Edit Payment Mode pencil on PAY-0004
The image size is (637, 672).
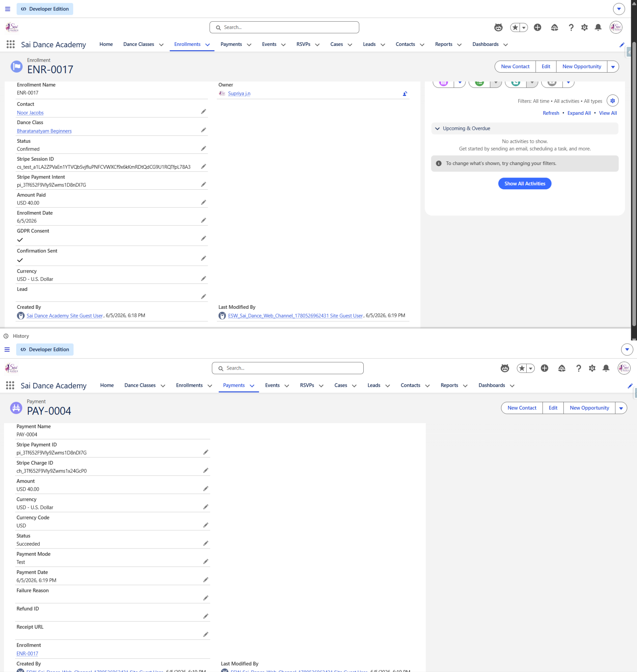coord(206,562)
